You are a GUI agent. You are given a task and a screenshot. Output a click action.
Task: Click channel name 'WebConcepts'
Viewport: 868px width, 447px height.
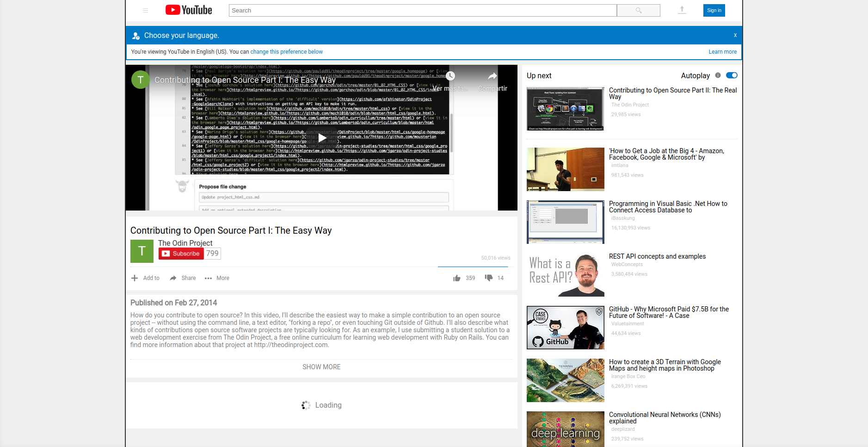(x=627, y=264)
